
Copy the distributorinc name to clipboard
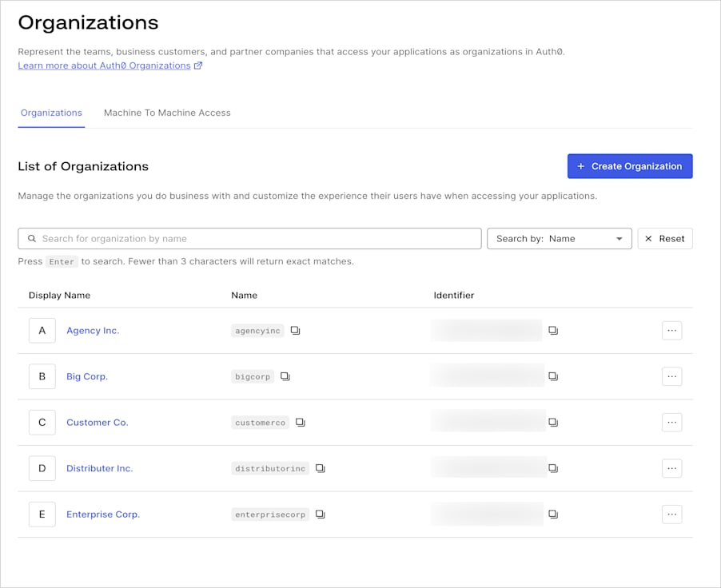tap(320, 468)
